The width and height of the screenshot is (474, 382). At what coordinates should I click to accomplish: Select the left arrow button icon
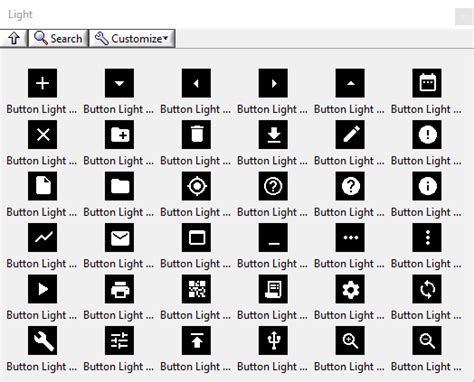196,83
